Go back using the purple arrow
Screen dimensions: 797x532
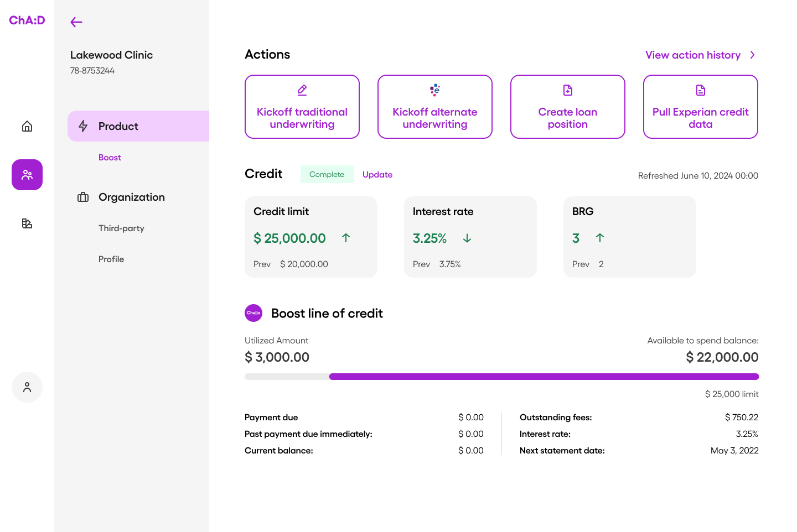76,22
